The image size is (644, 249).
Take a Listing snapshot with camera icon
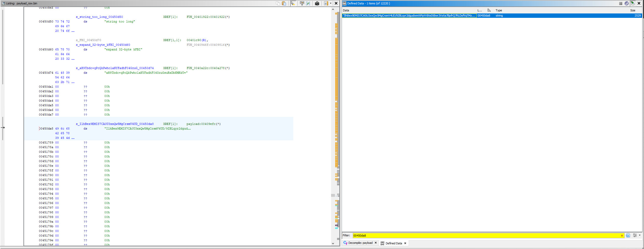tap(317, 3)
